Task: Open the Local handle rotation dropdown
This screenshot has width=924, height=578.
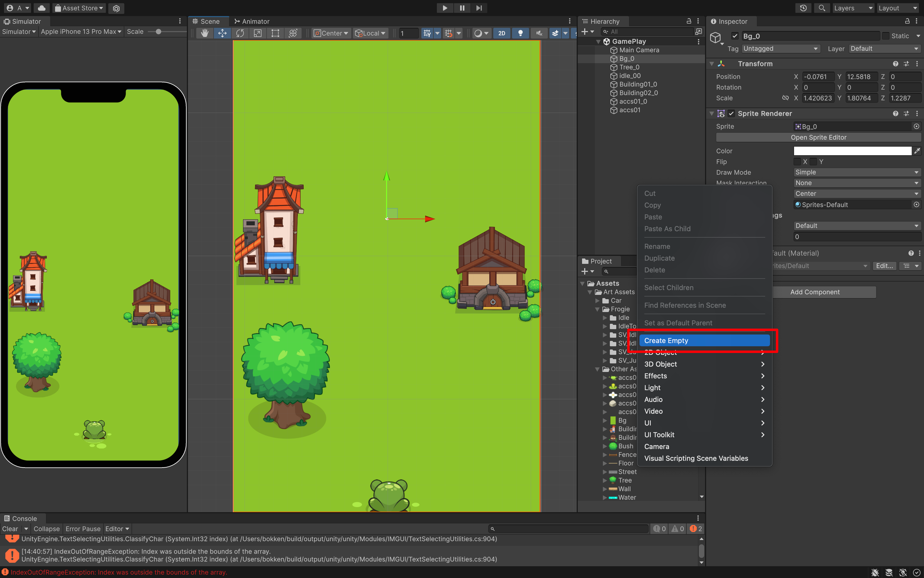Action: (370, 33)
